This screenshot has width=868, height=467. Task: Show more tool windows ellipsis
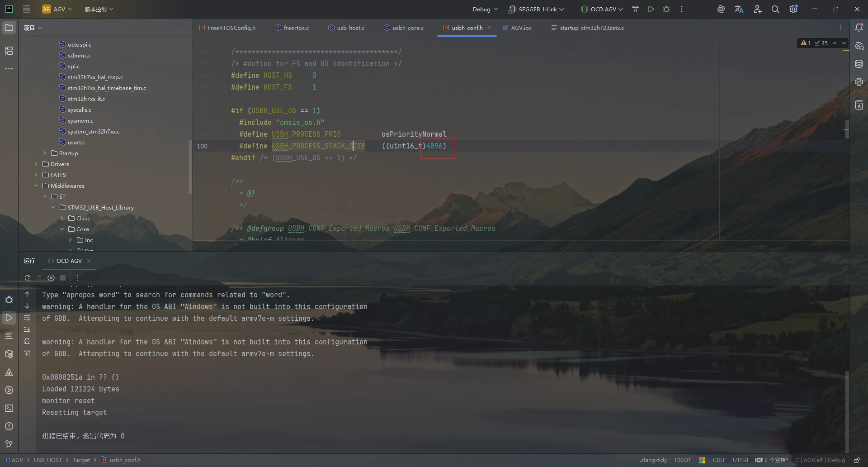point(9,69)
